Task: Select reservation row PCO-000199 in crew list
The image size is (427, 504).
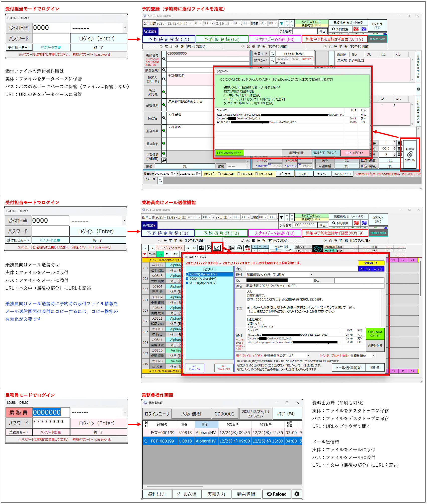Action: (x=162, y=433)
